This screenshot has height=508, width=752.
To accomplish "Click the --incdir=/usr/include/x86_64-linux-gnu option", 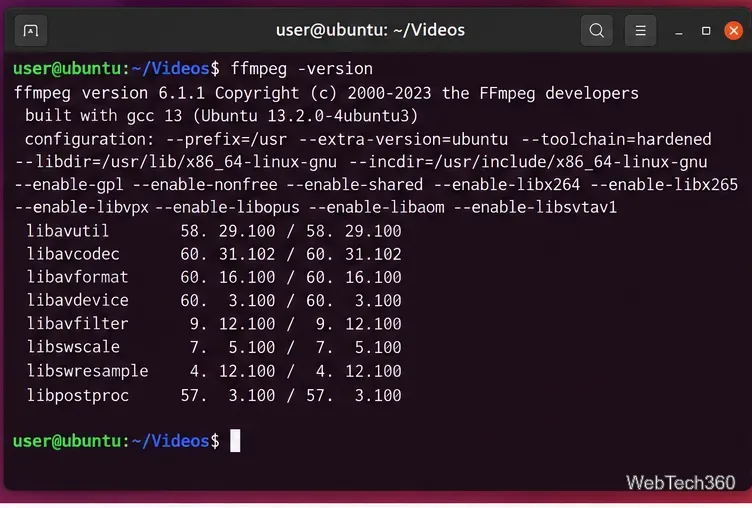I will [x=528, y=162].
